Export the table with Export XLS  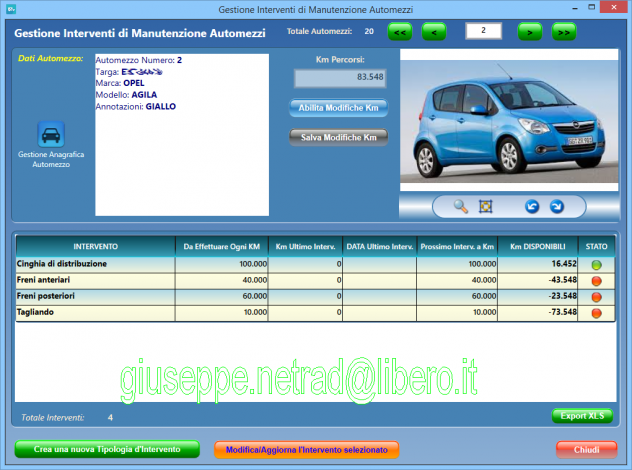click(582, 416)
